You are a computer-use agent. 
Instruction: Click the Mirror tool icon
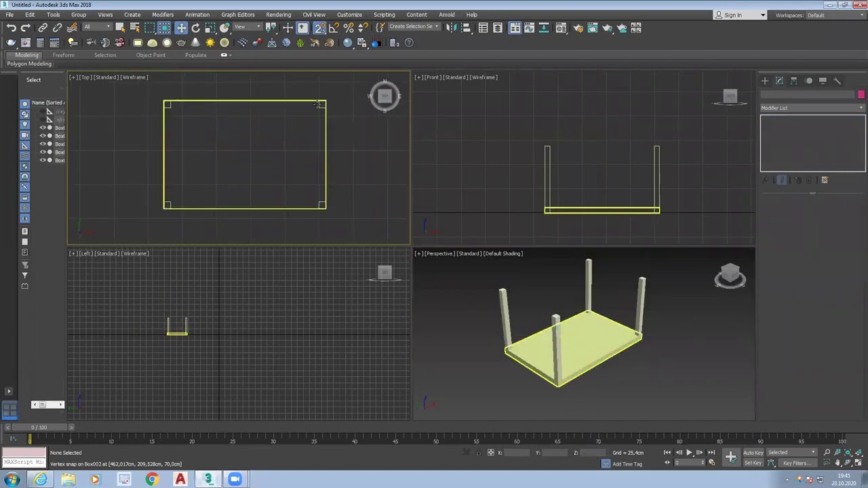coord(451,28)
